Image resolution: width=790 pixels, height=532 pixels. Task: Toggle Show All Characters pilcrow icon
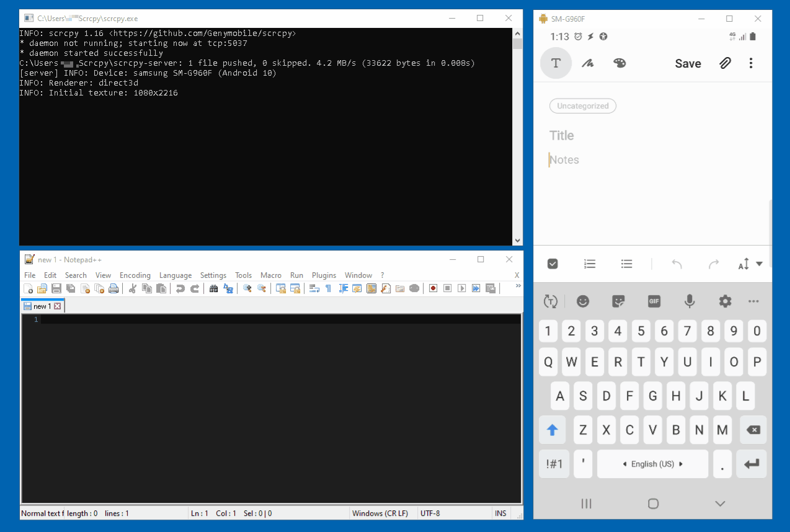pos(329,288)
